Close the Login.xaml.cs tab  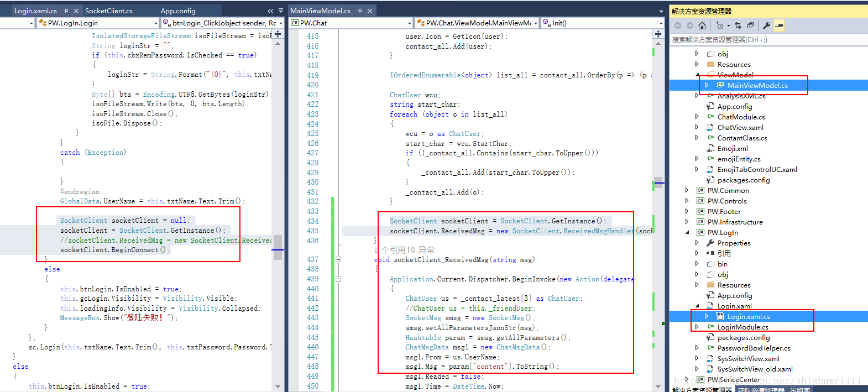pos(76,11)
